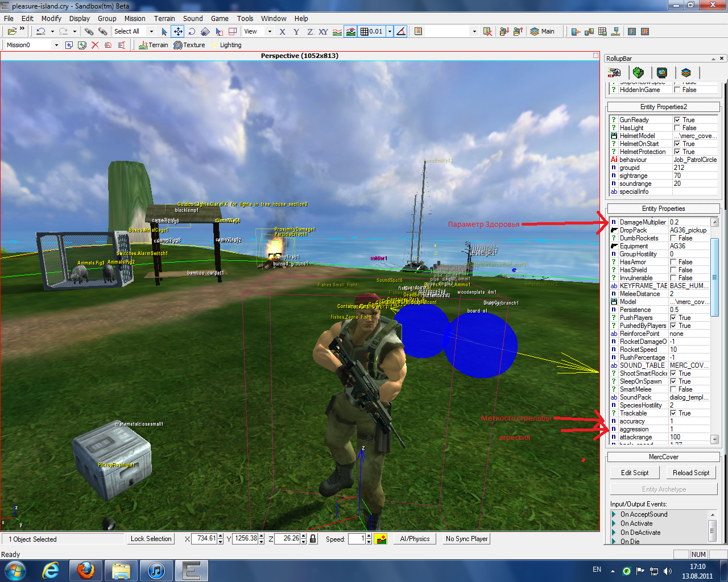Open the Texture tool button
The width and height of the screenshot is (728, 582).
coord(189,45)
